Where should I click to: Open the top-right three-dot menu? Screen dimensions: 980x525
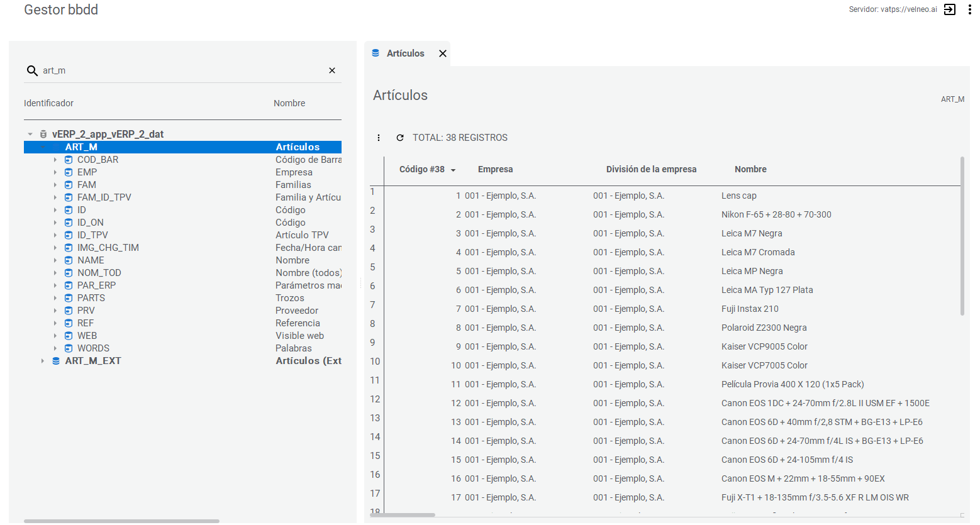click(969, 9)
